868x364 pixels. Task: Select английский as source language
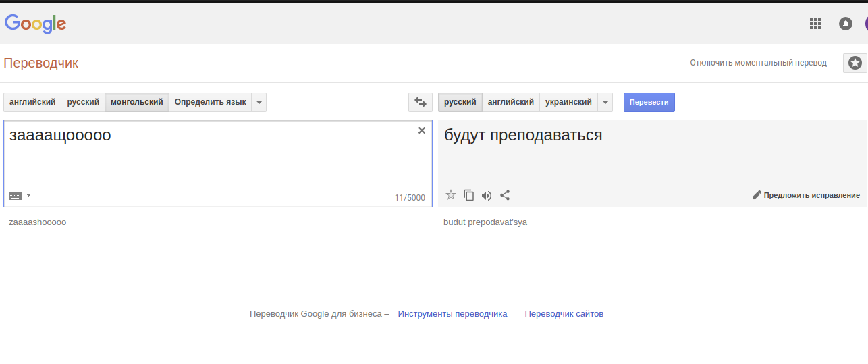point(32,102)
